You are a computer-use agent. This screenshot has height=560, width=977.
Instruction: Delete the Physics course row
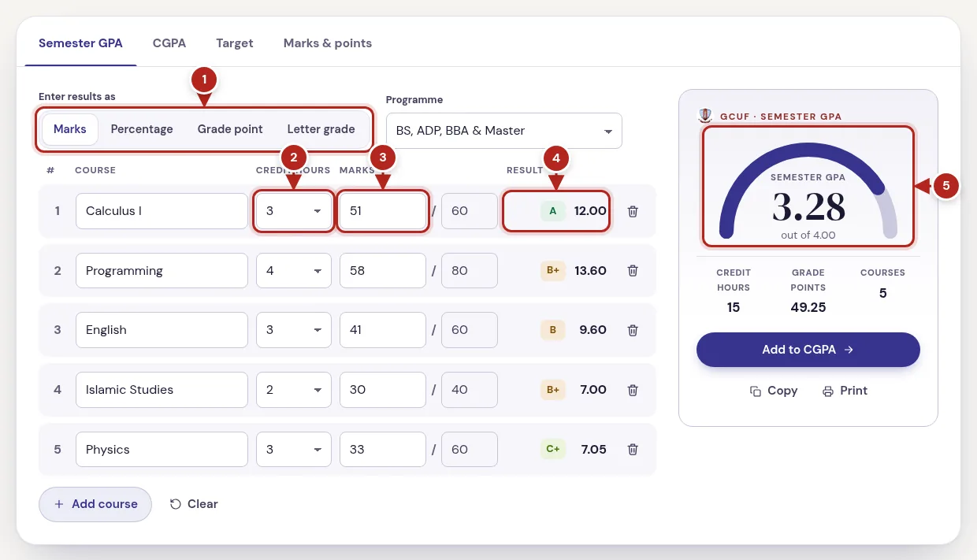(x=632, y=450)
